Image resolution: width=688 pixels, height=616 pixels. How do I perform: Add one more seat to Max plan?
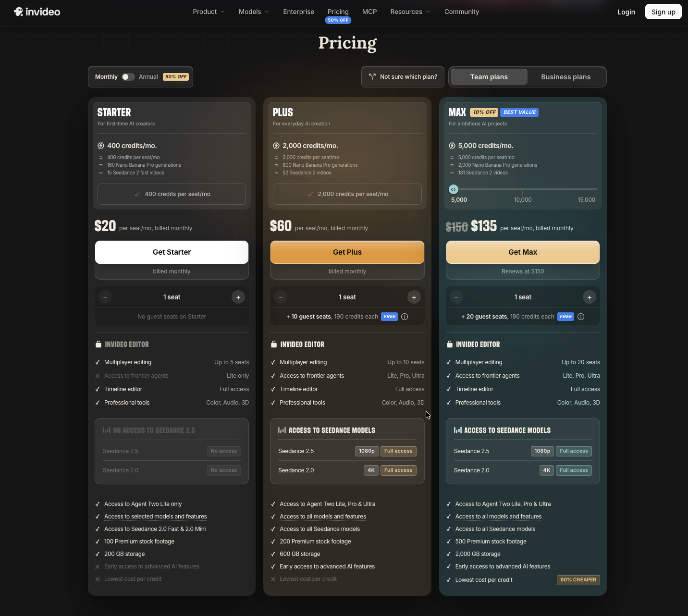(x=590, y=297)
